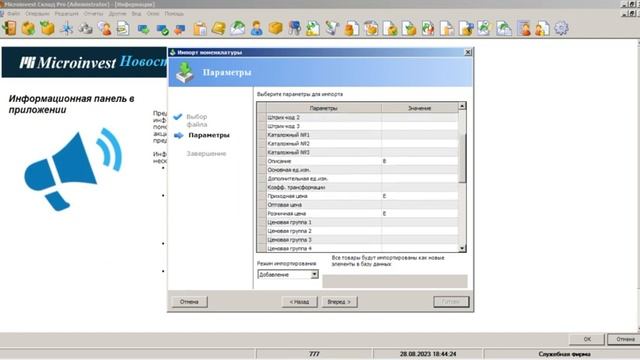Viewport: 640px width, 360px height.
Task: Click the gray gears toolbar icon
Action: (85, 28)
